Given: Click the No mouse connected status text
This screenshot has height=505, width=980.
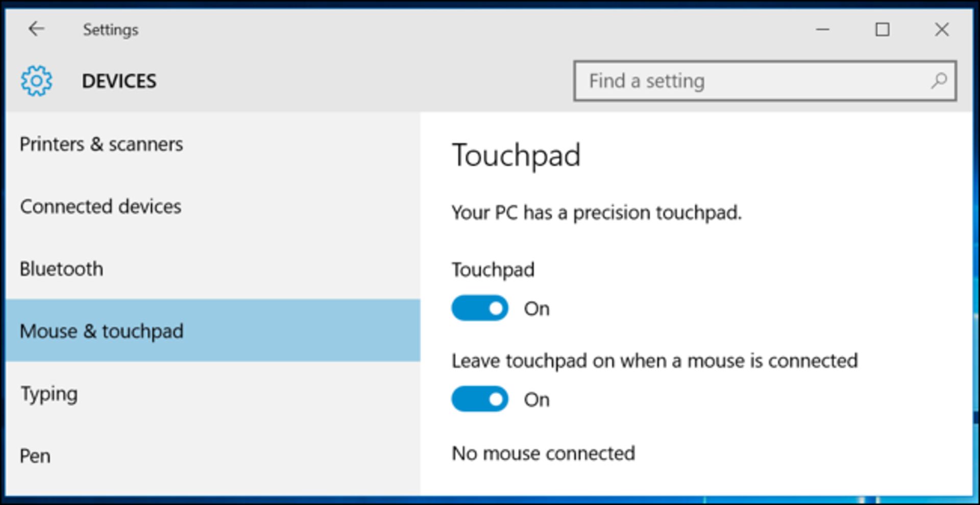Looking at the screenshot, I should 543,453.
